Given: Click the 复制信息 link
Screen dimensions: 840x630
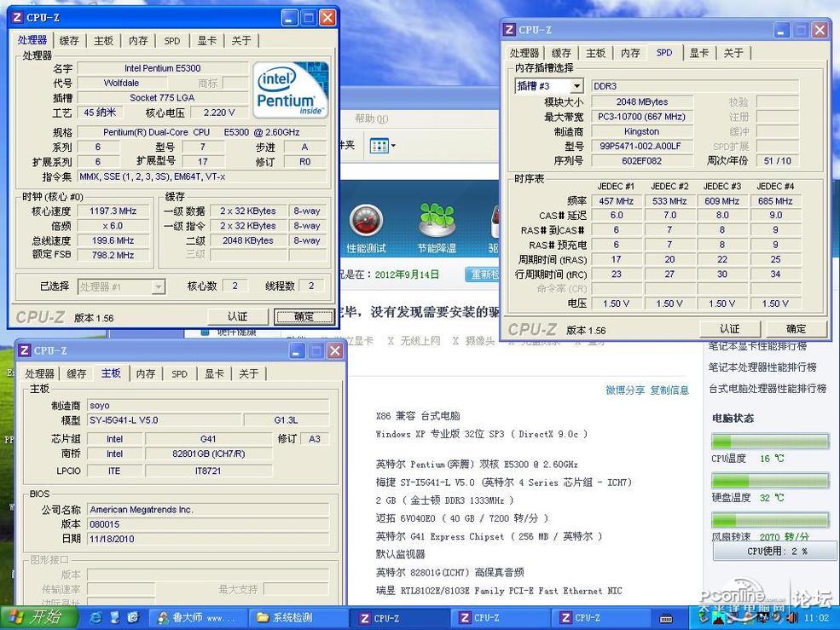Looking at the screenshot, I should click(669, 390).
